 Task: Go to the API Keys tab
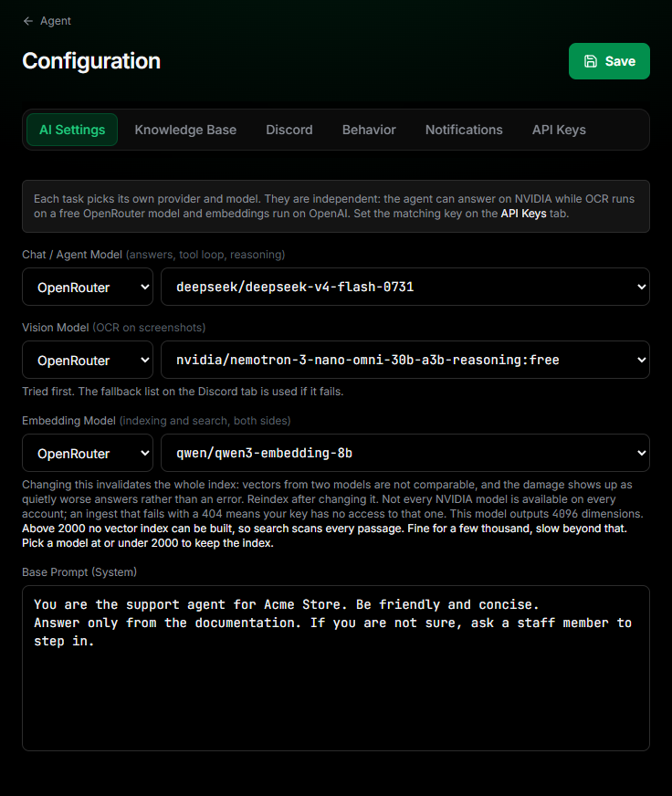[x=559, y=130]
